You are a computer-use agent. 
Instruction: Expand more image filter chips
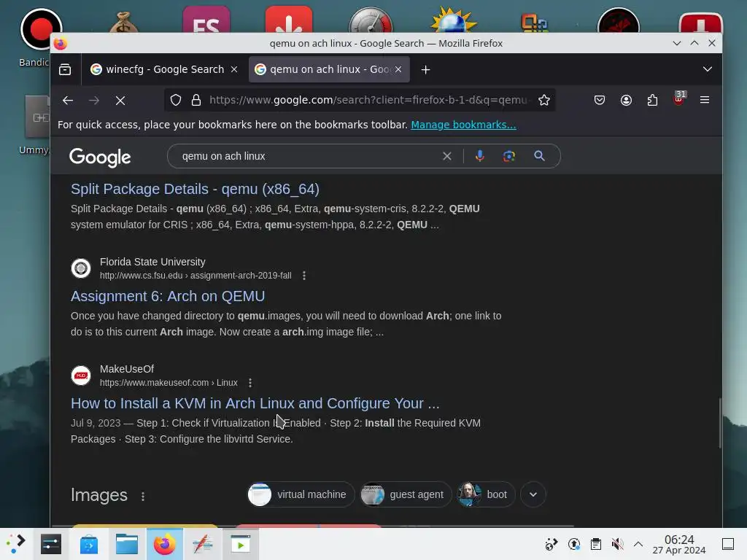pyautogui.click(x=533, y=495)
